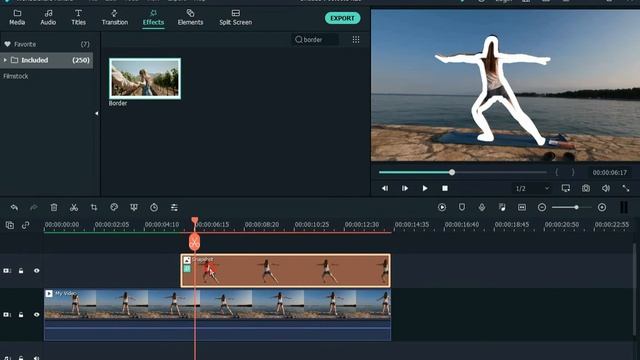Expand the Included folder arrow

pos(5,60)
